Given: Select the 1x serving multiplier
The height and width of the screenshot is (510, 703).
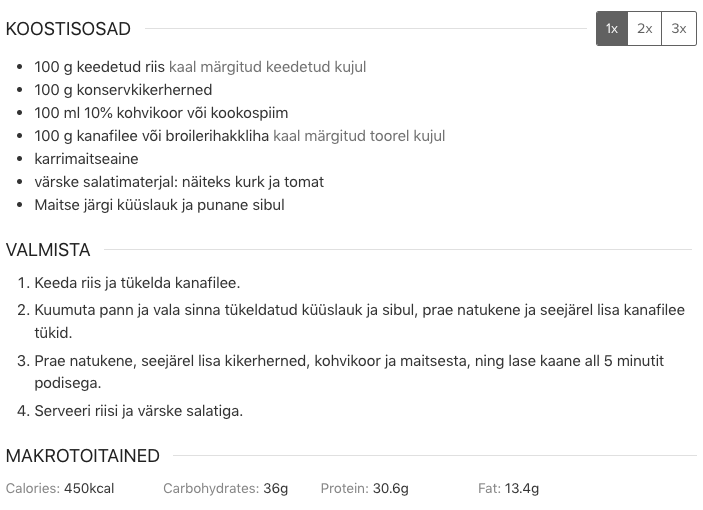Looking at the screenshot, I should click(612, 29).
